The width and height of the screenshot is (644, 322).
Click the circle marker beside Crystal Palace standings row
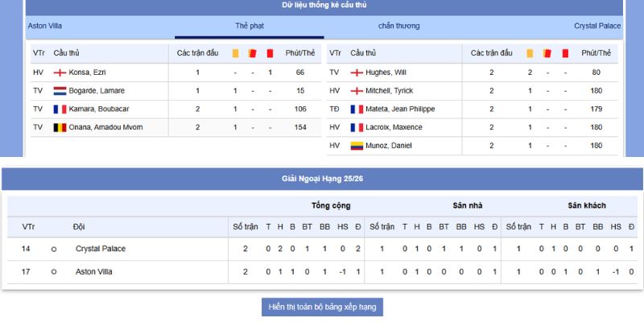click(x=54, y=250)
